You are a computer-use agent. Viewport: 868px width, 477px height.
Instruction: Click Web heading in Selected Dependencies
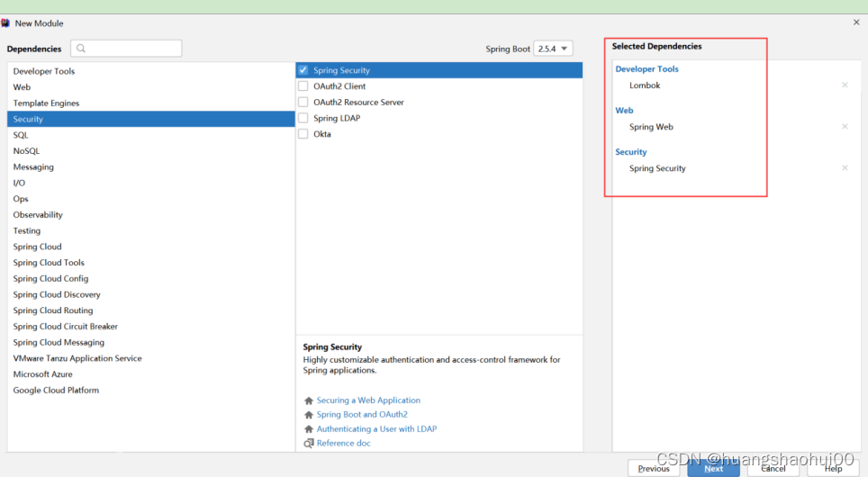pos(624,111)
